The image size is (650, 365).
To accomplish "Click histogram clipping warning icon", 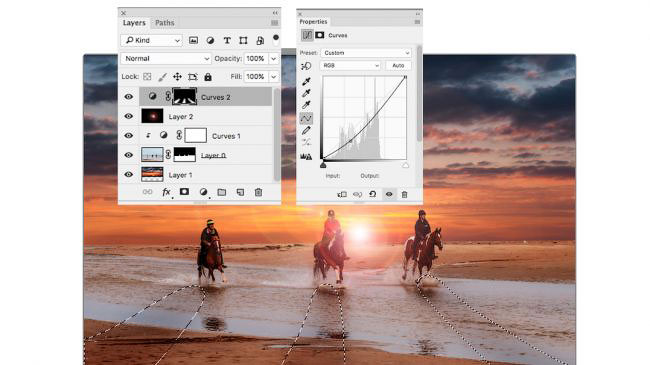I will 306,156.
